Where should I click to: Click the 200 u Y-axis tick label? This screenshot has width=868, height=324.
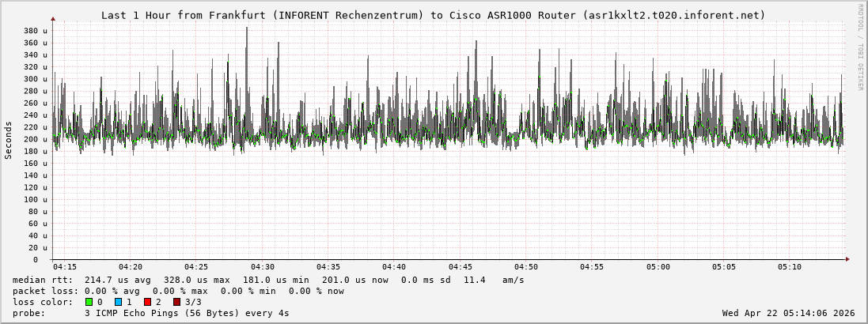(x=35, y=139)
